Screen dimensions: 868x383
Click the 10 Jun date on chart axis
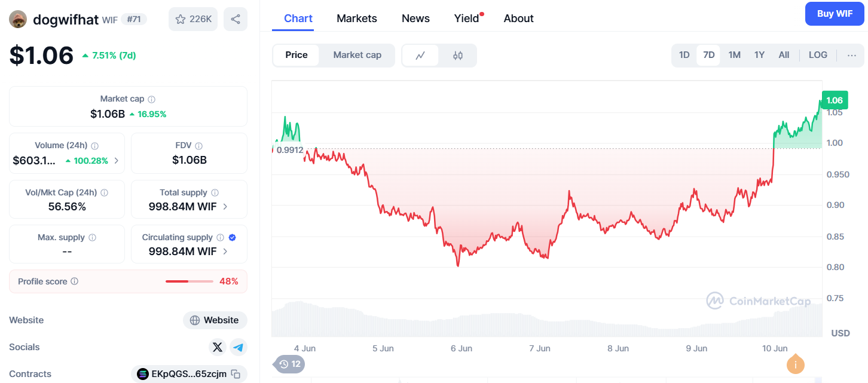[x=775, y=348]
